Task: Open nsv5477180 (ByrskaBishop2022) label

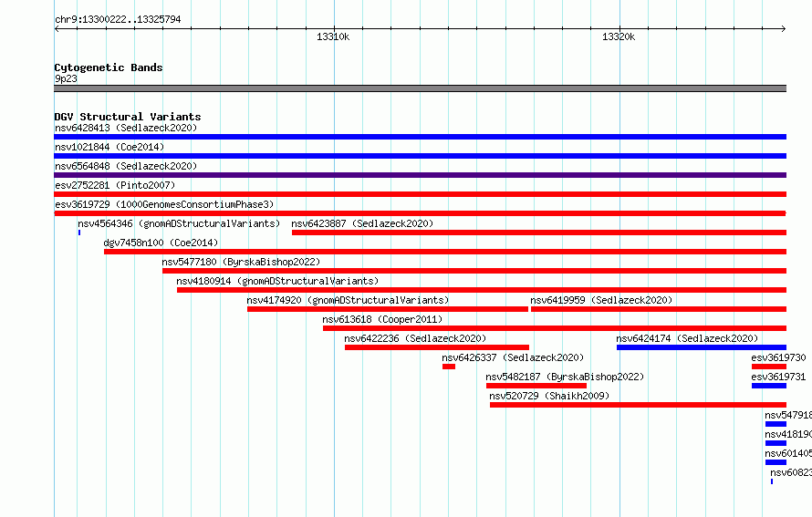Action: 241,262
